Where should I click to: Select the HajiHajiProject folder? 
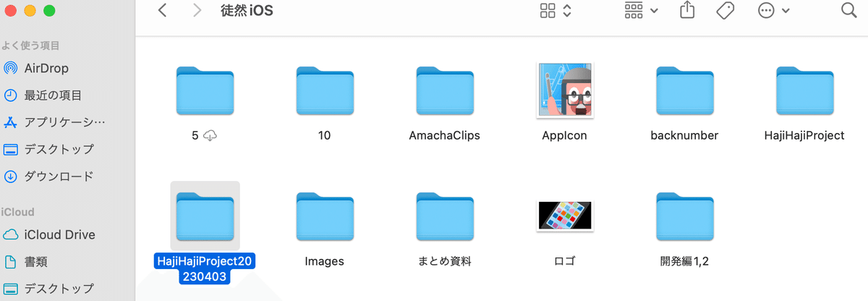point(805,91)
